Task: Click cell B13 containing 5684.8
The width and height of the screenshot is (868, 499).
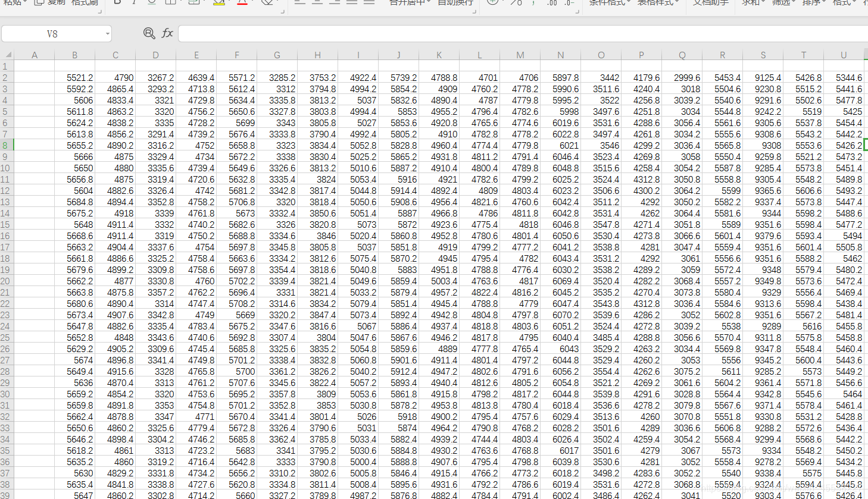Action: [75, 202]
